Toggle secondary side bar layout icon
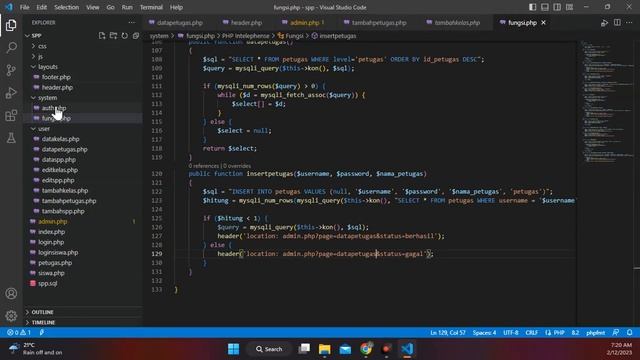This screenshot has height=360, width=640. (557, 7)
